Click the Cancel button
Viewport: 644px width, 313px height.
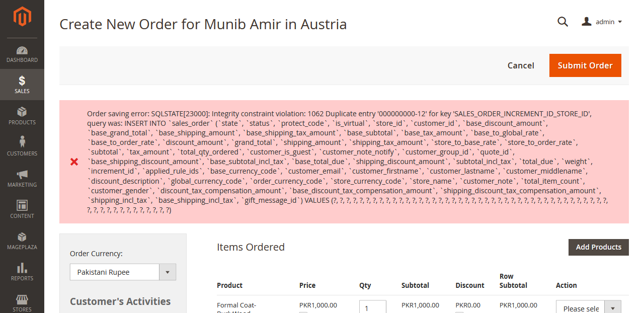tap(521, 65)
